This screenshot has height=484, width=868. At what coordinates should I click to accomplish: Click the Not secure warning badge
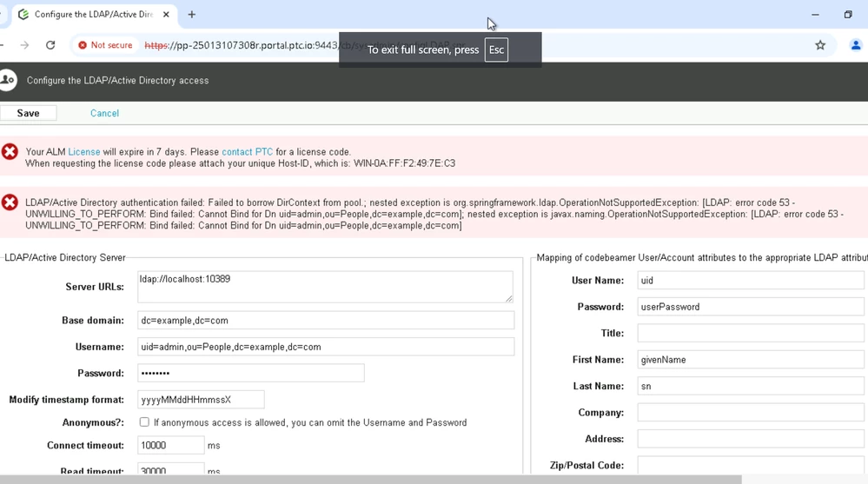point(105,45)
